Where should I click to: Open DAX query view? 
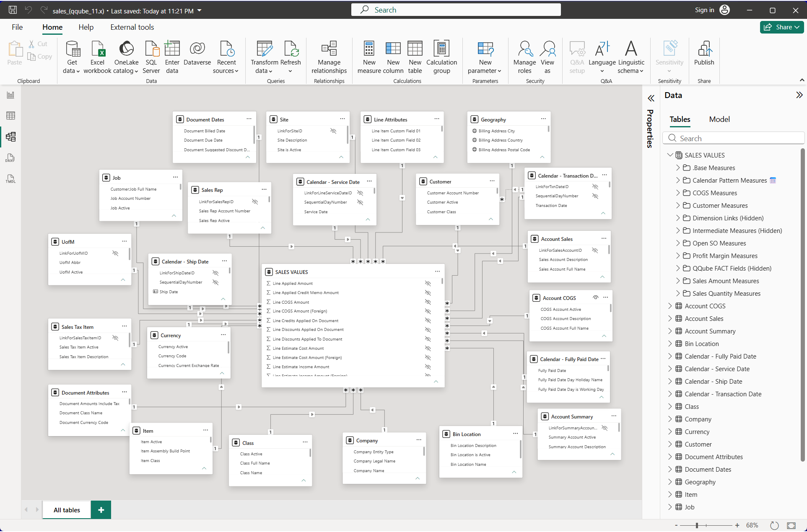click(x=10, y=158)
